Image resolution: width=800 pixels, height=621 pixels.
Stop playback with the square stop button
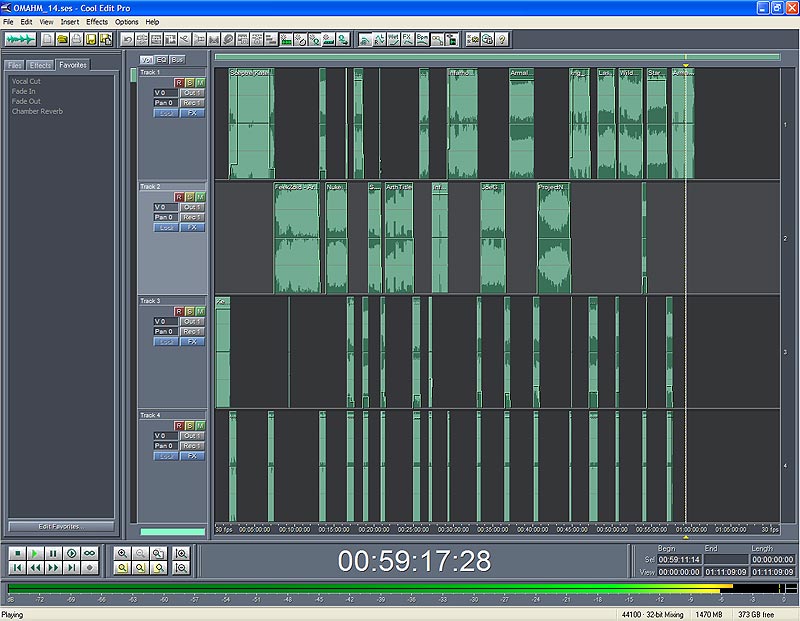(x=17, y=553)
